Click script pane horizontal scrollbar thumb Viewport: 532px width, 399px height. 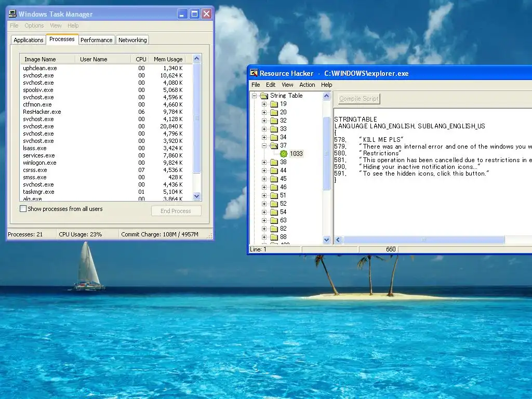pyautogui.click(x=423, y=240)
